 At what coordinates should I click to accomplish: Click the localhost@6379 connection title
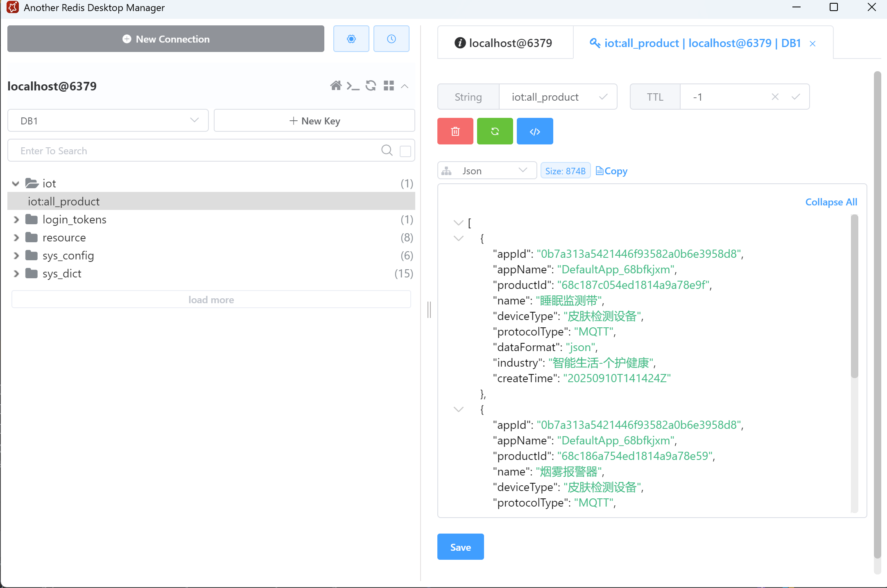coord(52,86)
